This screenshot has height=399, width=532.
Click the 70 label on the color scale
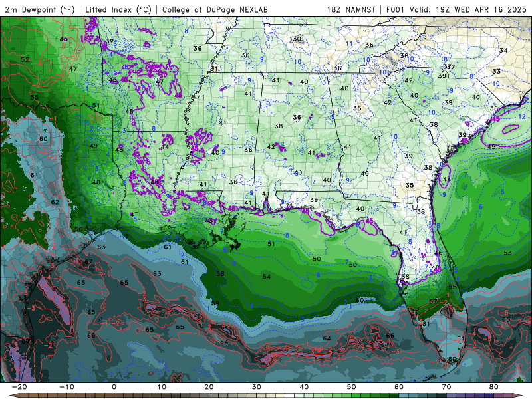[446, 387]
